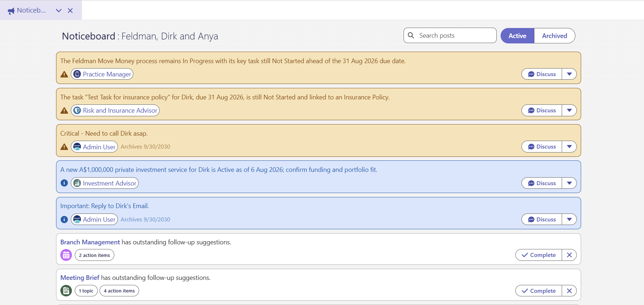Expand options for Move Money post

click(x=569, y=74)
